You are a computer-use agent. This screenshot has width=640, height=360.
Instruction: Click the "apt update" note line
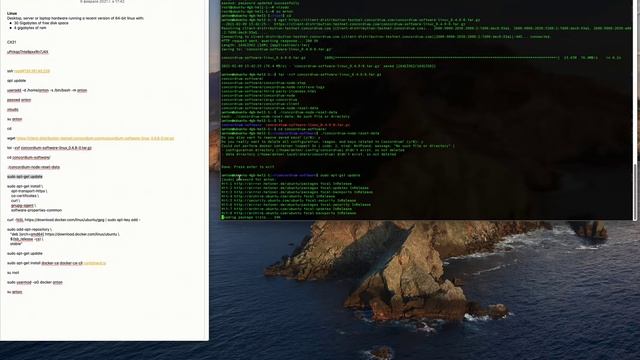click(x=16, y=81)
